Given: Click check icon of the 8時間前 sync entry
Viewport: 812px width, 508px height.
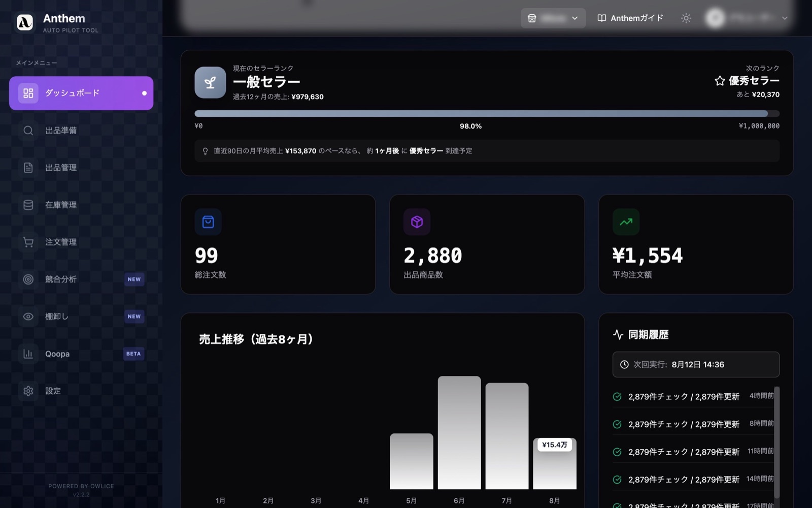Looking at the screenshot, I should 617,424.
